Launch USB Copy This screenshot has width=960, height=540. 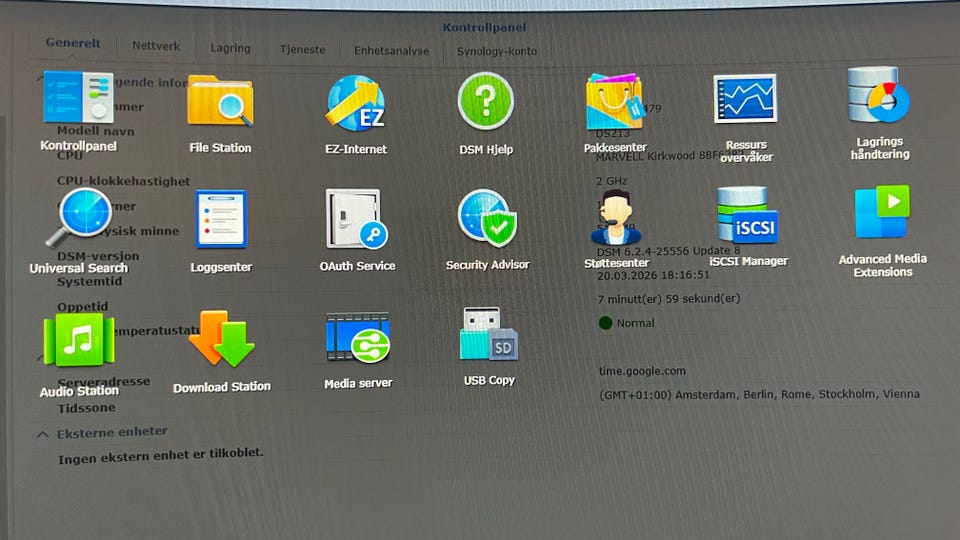(489, 334)
